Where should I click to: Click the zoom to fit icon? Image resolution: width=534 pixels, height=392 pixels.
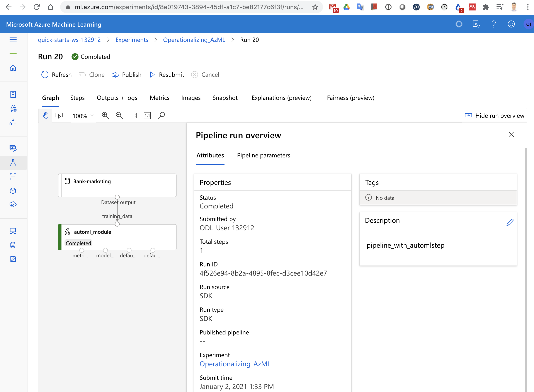133,116
